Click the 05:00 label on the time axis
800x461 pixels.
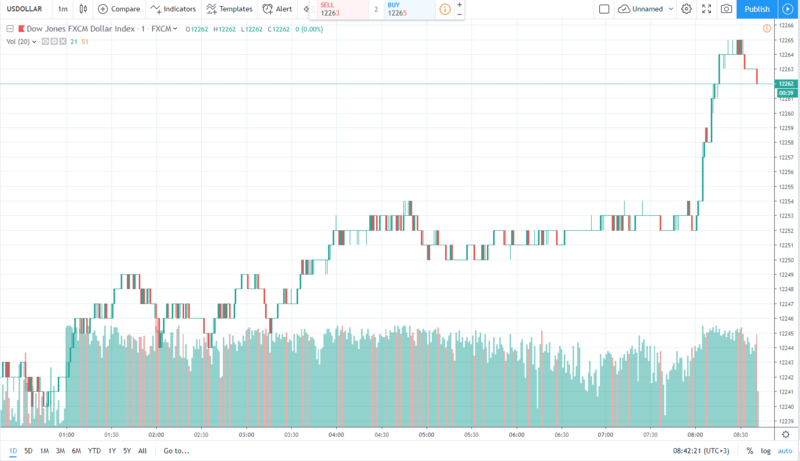tap(427, 435)
